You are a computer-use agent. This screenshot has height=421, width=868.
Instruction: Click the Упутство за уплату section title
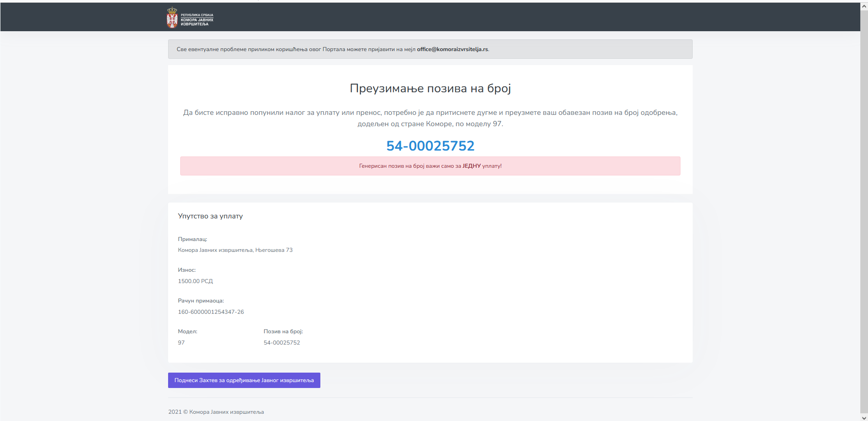point(210,216)
